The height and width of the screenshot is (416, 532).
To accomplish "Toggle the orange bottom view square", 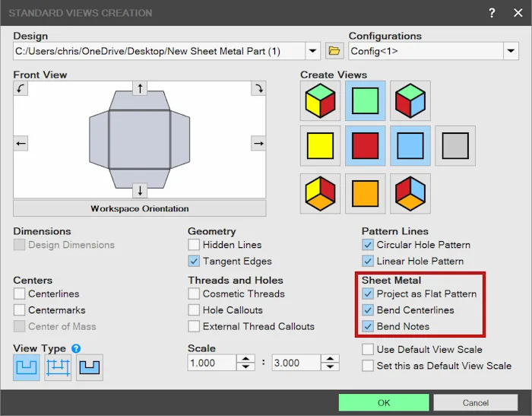I will tap(365, 194).
